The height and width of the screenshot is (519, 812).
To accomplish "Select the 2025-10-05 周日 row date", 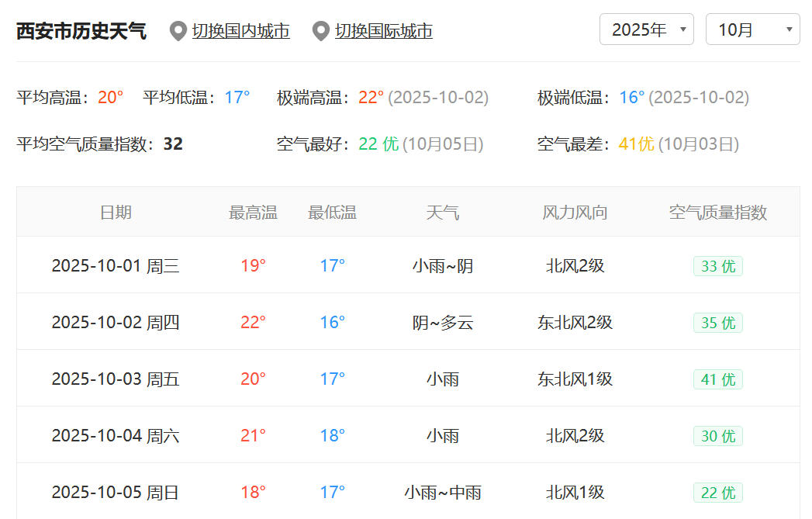I will coord(116,493).
